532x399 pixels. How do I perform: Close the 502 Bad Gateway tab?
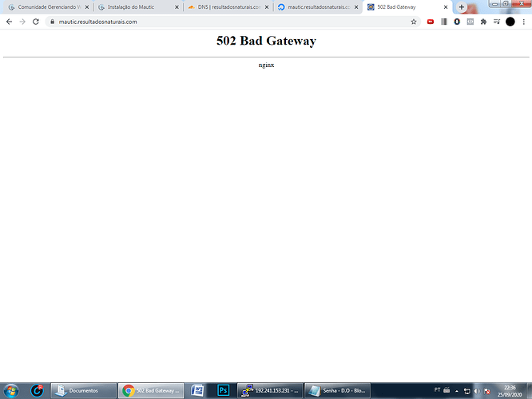coord(446,6)
